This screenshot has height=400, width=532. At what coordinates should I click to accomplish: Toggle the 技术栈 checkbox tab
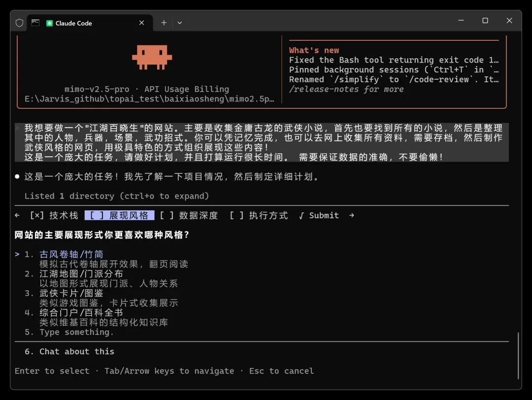point(54,215)
